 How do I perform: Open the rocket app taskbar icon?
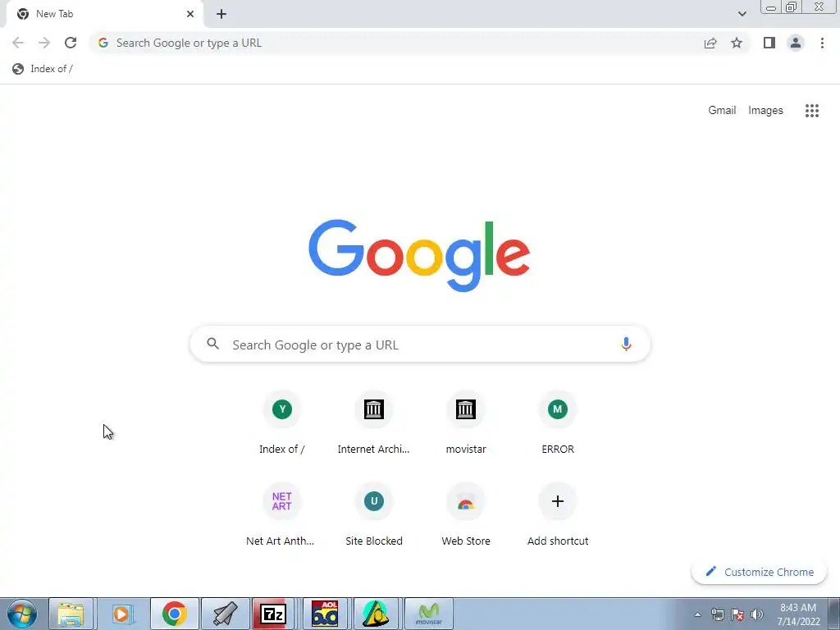click(x=225, y=614)
